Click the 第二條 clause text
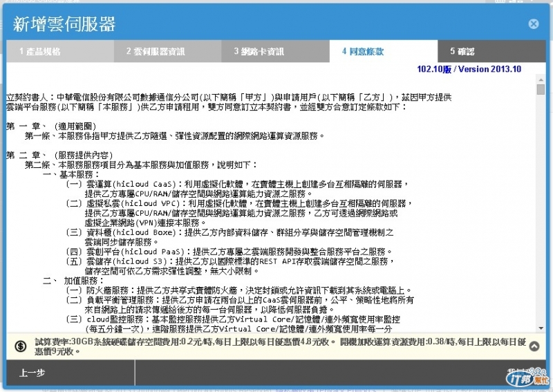This screenshot has width=553, height=392. 141,165
